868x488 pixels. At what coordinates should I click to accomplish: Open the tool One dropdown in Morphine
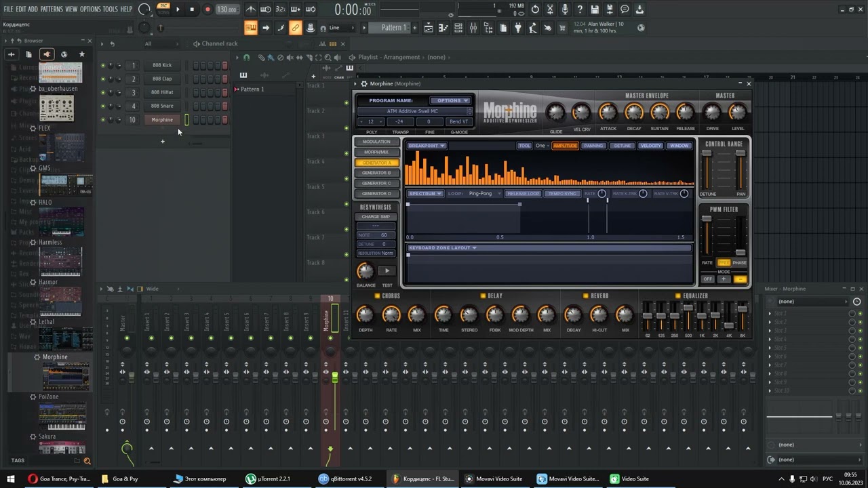[542, 146]
